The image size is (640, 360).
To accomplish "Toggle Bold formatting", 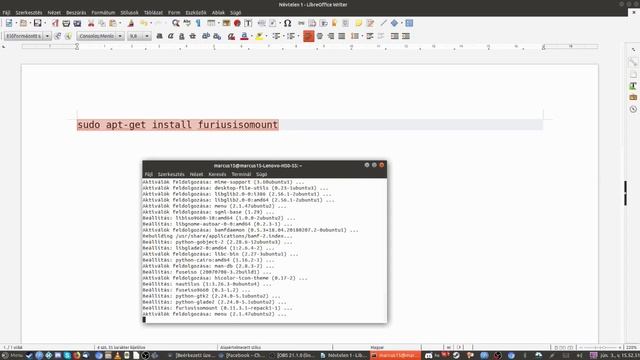I will [160, 36].
